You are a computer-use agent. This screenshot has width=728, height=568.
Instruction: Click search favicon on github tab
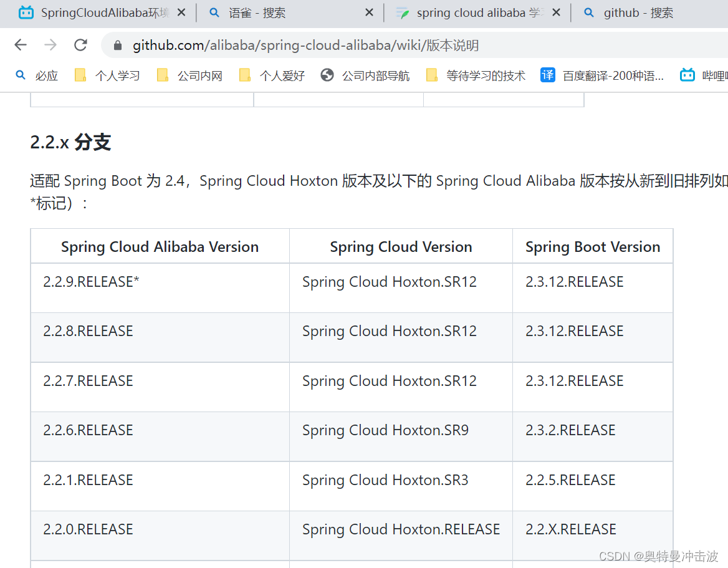tap(589, 12)
